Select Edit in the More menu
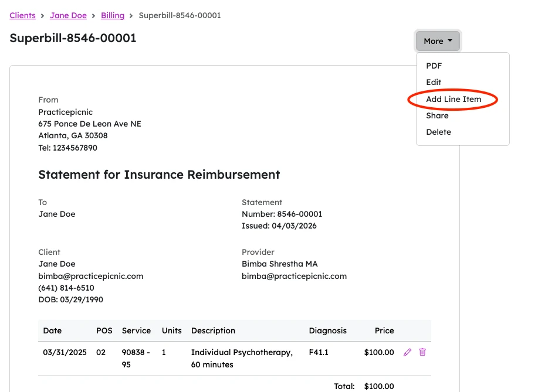This screenshot has height=392, width=538. (434, 82)
